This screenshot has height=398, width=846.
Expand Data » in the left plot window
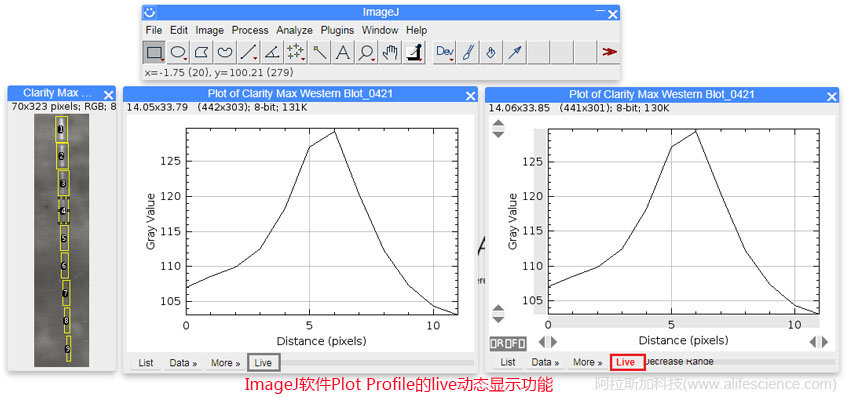pos(183,363)
